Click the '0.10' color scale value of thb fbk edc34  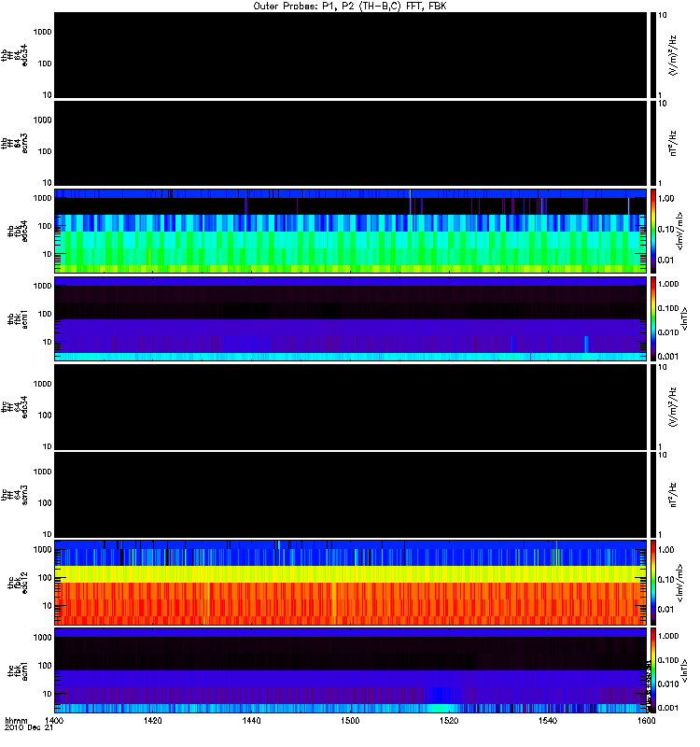(x=666, y=229)
